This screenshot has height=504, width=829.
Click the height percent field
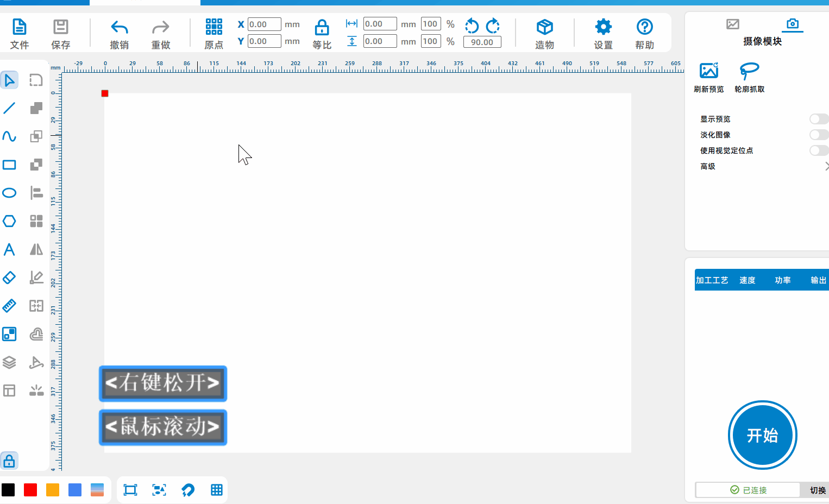point(431,41)
